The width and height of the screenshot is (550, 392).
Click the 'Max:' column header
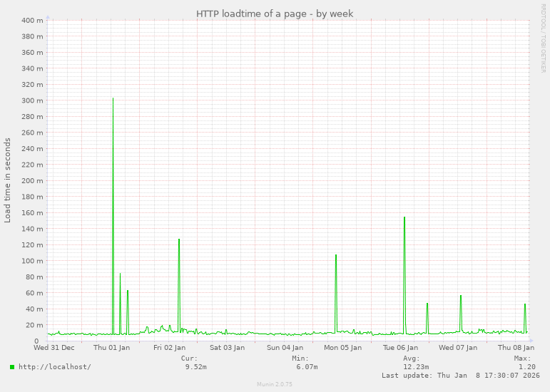pyautogui.click(x=523, y=359)
